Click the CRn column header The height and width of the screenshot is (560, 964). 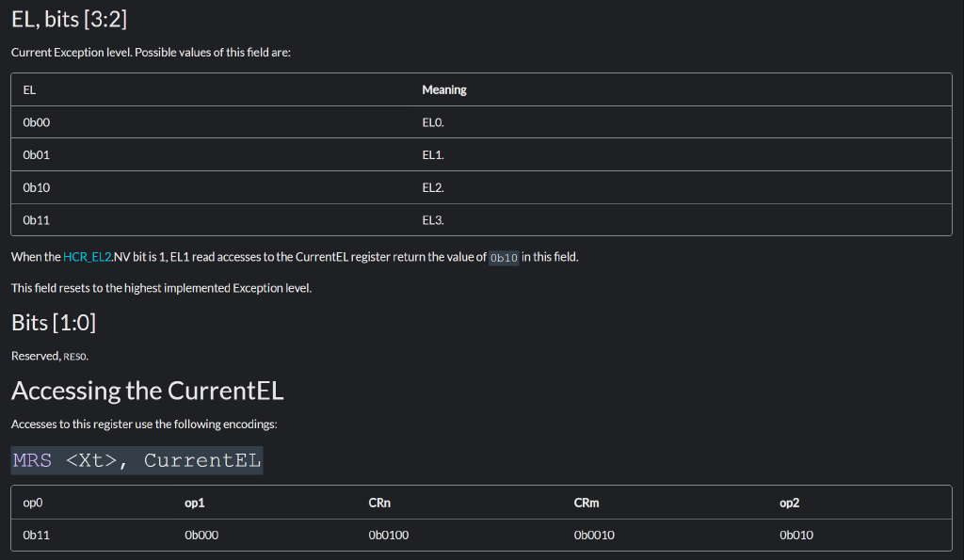[379, 503]
